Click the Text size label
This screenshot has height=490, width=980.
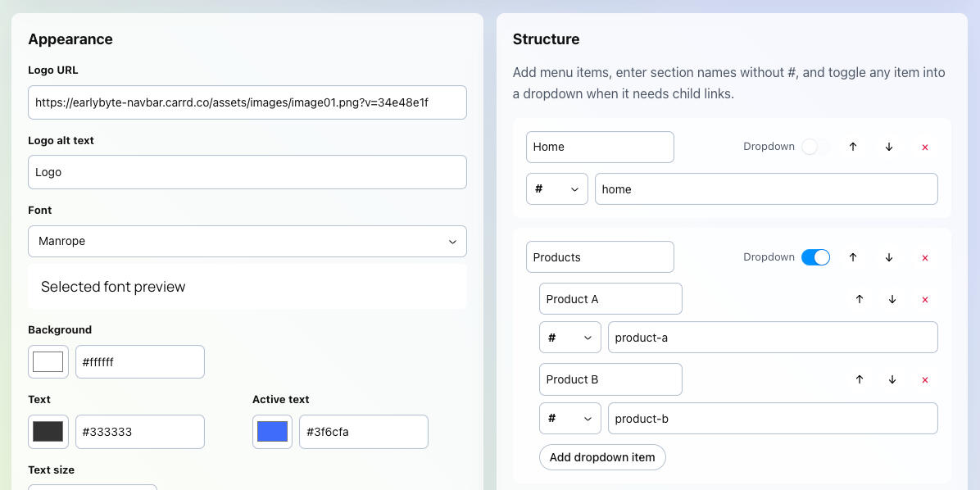(52, 470)
